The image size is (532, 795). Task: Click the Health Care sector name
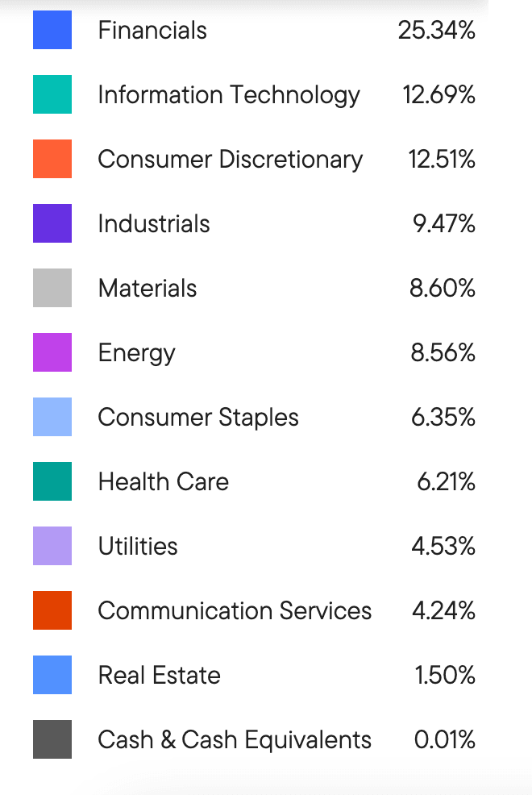coord(164,482)
